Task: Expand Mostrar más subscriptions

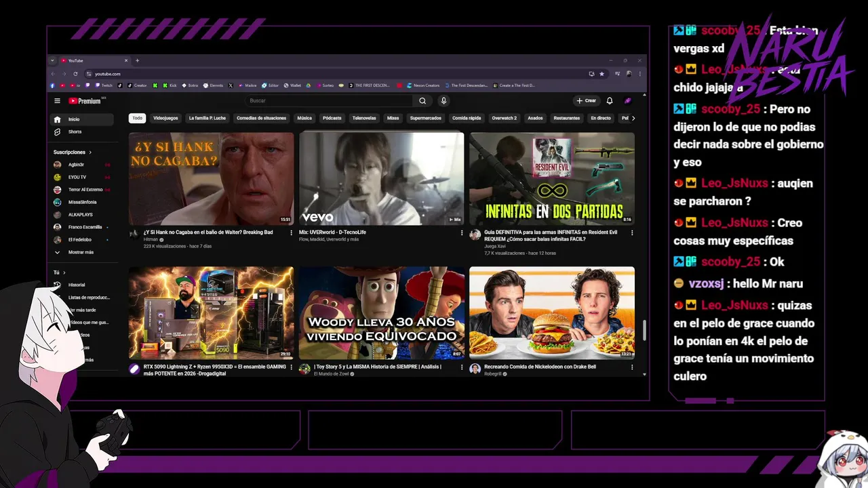Action: click(81, 252)
